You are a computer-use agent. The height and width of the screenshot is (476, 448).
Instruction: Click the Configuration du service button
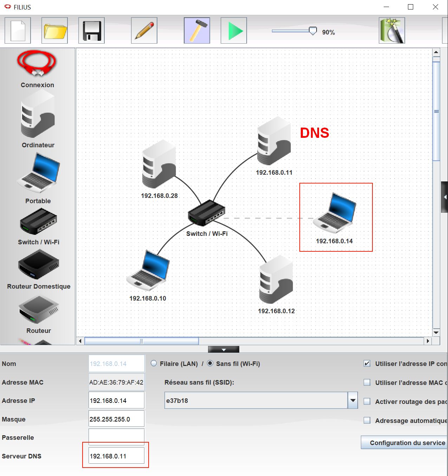pos(404,443)
